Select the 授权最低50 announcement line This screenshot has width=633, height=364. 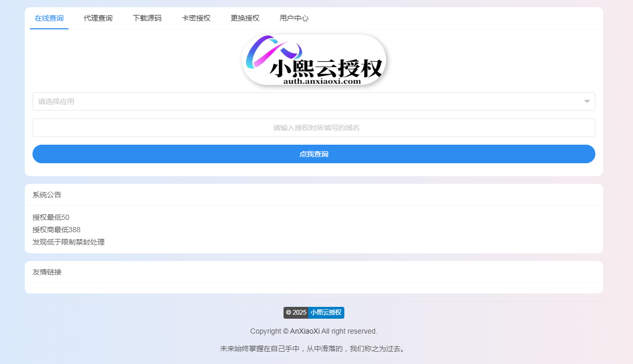(51, 217)
